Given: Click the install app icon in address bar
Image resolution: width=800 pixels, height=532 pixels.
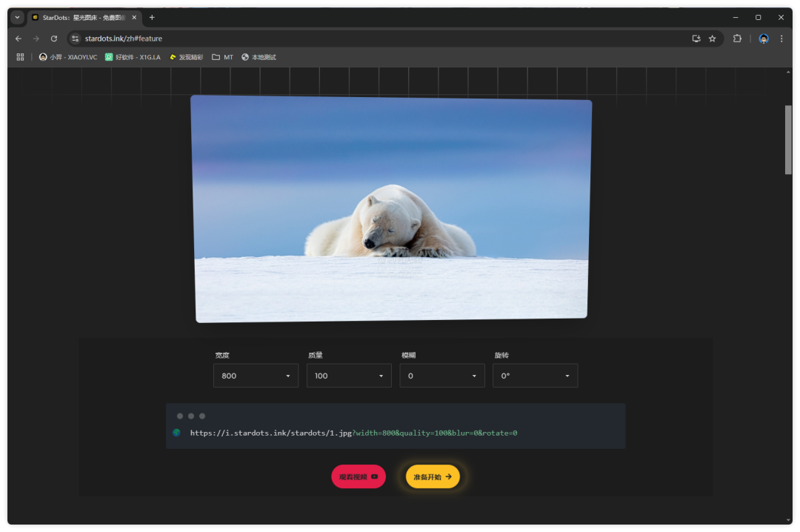Looking at the screenshot, I should [696, 39].
